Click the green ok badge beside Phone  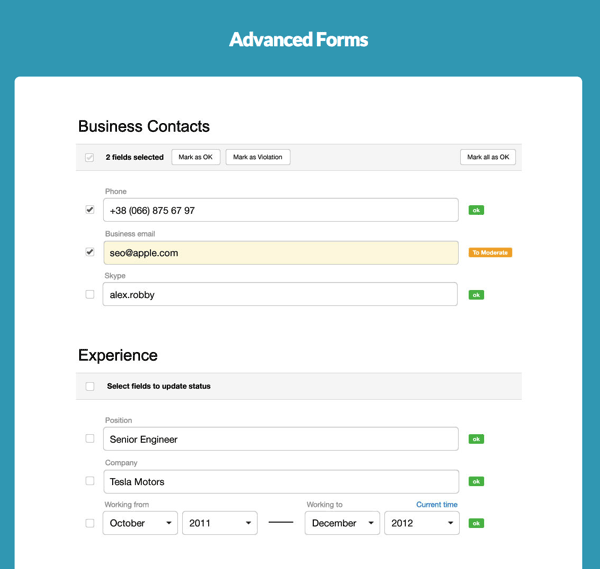click(x=476, y=210)
